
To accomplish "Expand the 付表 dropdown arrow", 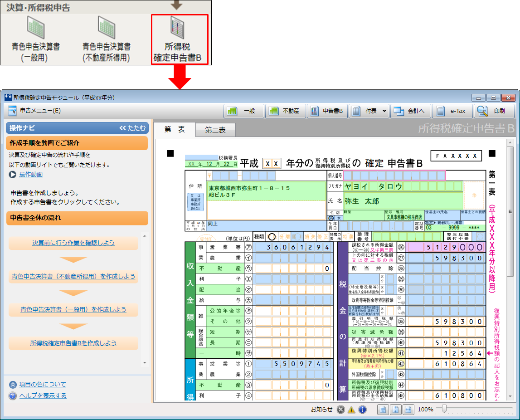I will pos(384,111).
